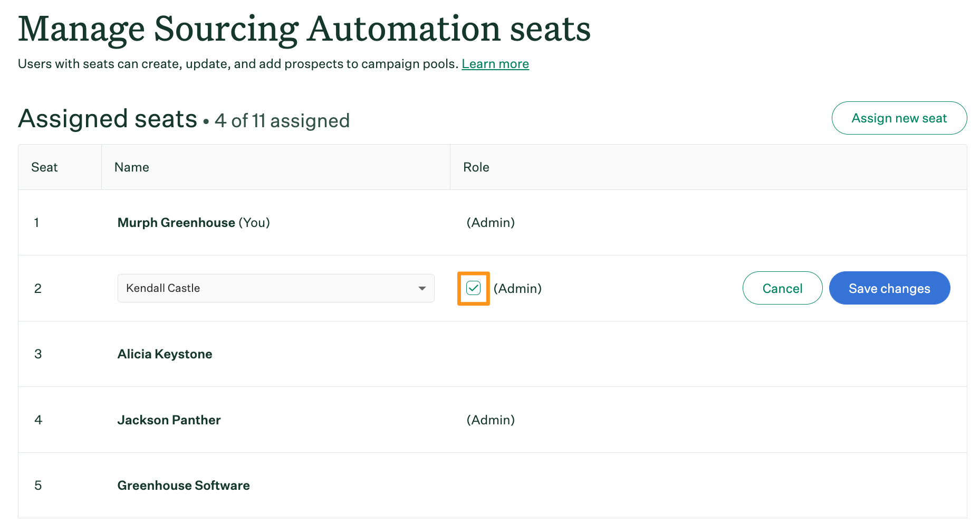Screen dimensions: 980x522
Task: Cancel editing seat 2
Action: click(x=782, y=288)
